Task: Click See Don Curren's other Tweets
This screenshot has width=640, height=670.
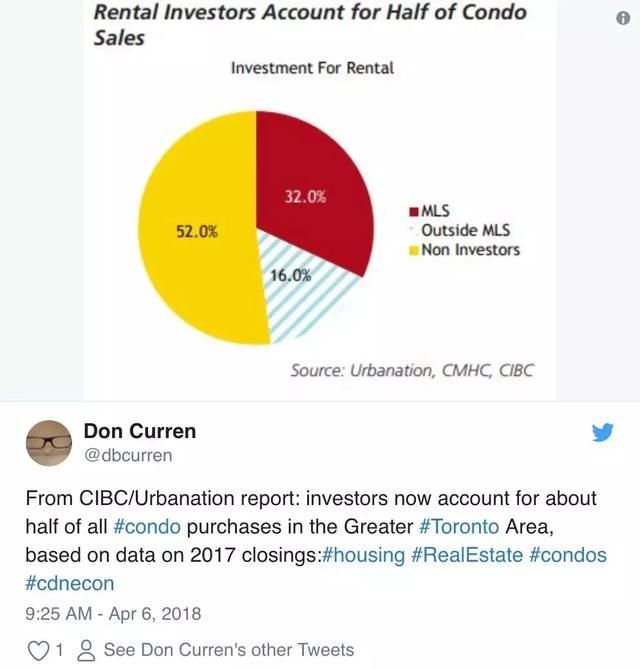Action: click(229, 650)
